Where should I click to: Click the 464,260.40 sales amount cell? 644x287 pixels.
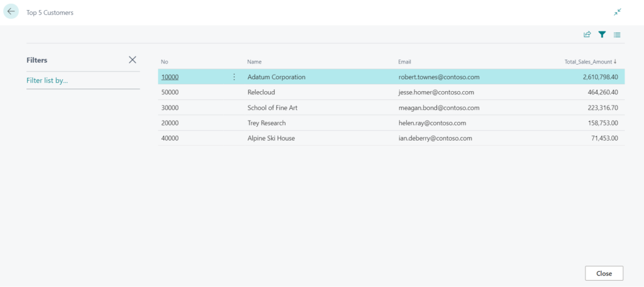point(603,92)
